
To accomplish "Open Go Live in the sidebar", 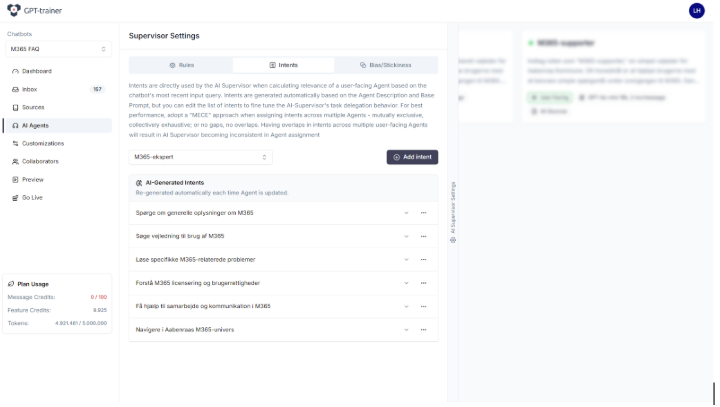I will coord(57,198).
